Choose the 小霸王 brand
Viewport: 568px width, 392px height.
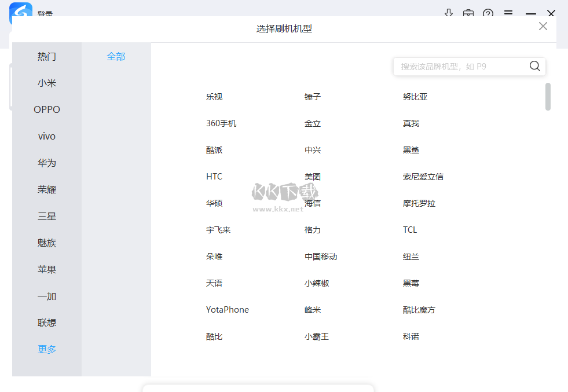tap(317, 336)
